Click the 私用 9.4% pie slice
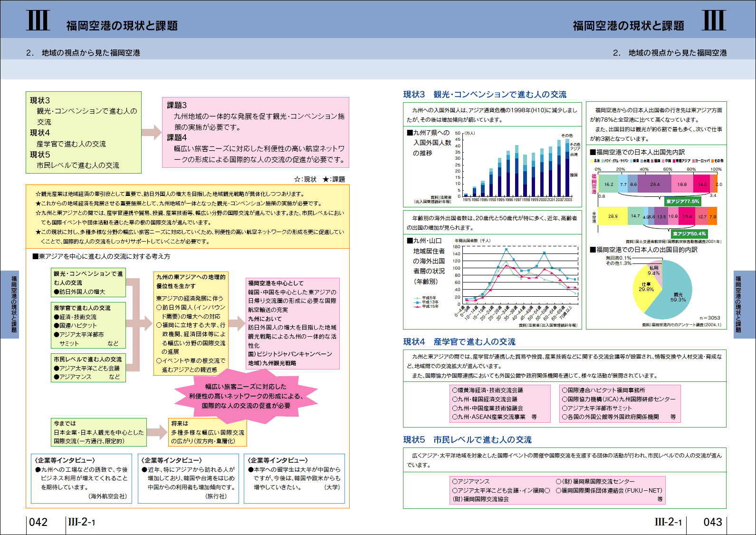 654,271
